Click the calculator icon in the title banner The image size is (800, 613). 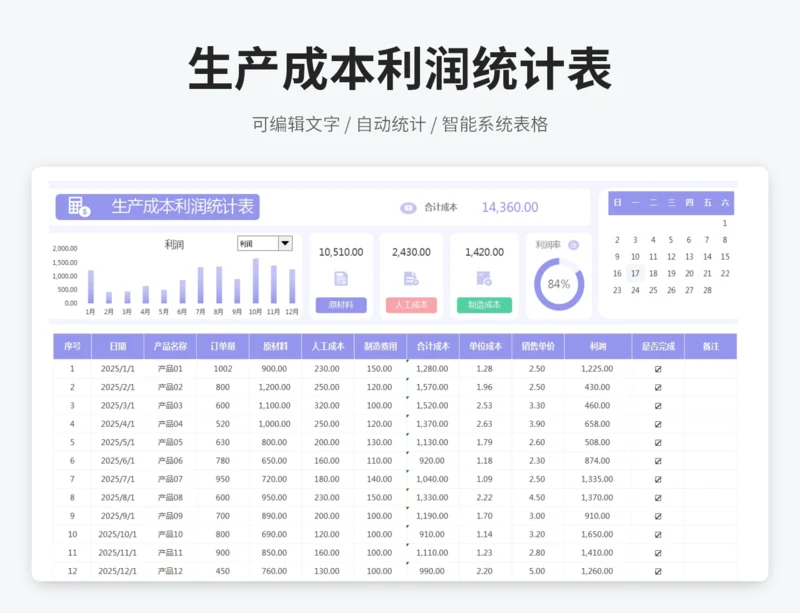point(78,207)
